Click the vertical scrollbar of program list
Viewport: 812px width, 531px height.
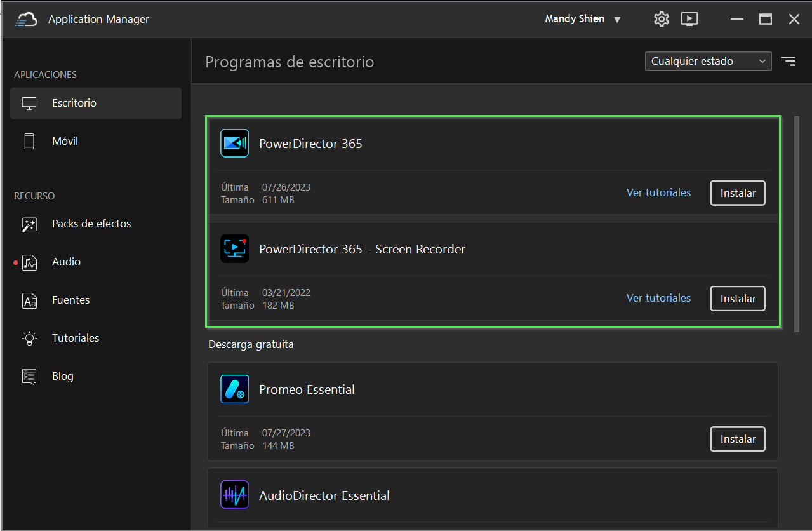pyautogui.click(x=797, y=224)
